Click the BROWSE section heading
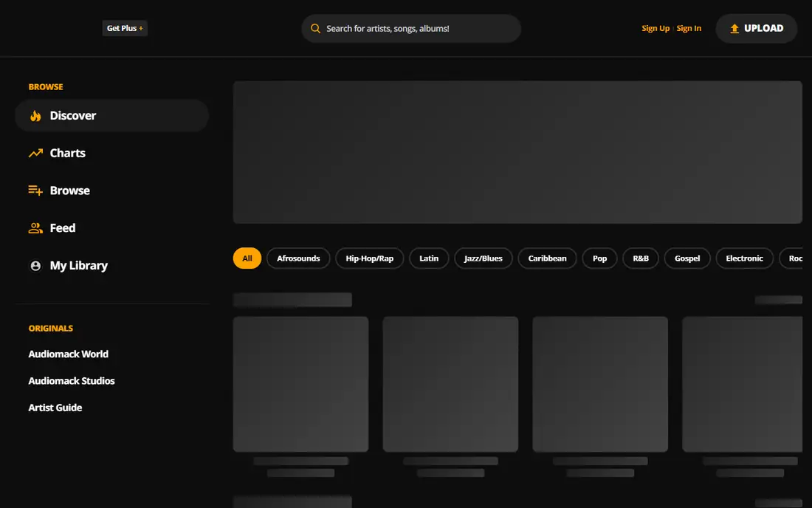 pos(46,87)
